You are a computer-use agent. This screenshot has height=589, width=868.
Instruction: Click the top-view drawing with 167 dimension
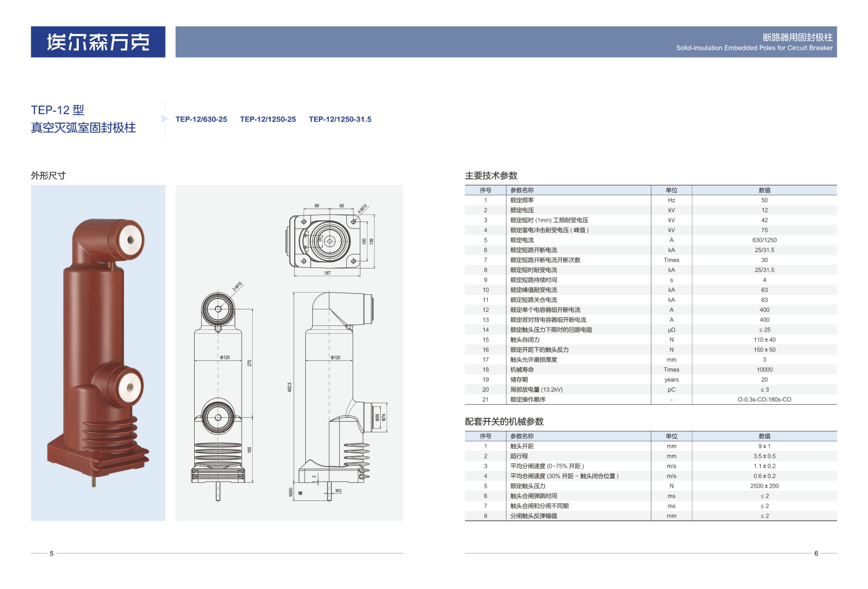coord(328,241)
